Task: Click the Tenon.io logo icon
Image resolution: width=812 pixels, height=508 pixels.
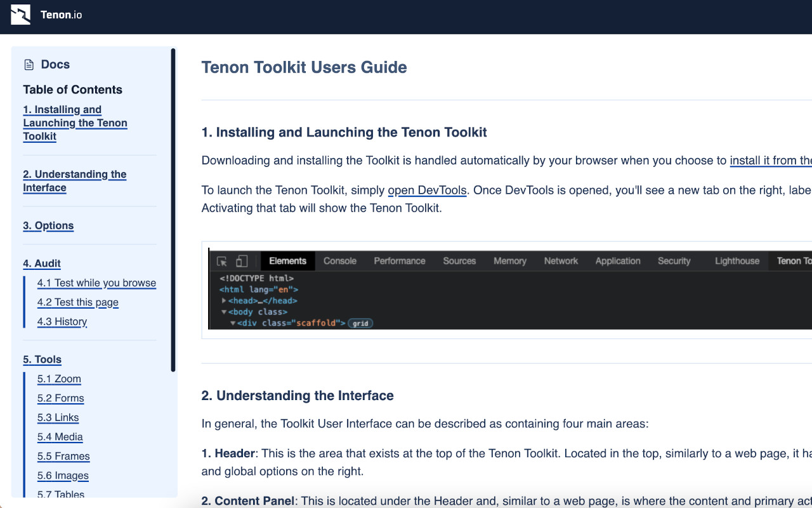Action: pos(21,14)
